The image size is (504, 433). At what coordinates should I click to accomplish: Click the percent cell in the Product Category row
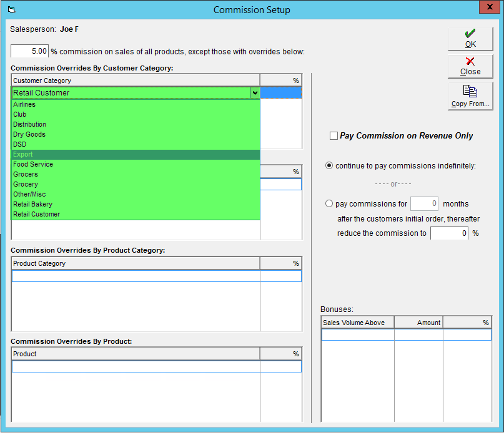280,276
